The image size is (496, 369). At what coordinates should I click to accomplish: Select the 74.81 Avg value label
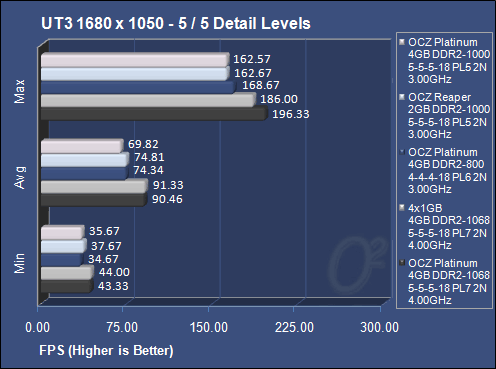(149, 157)
